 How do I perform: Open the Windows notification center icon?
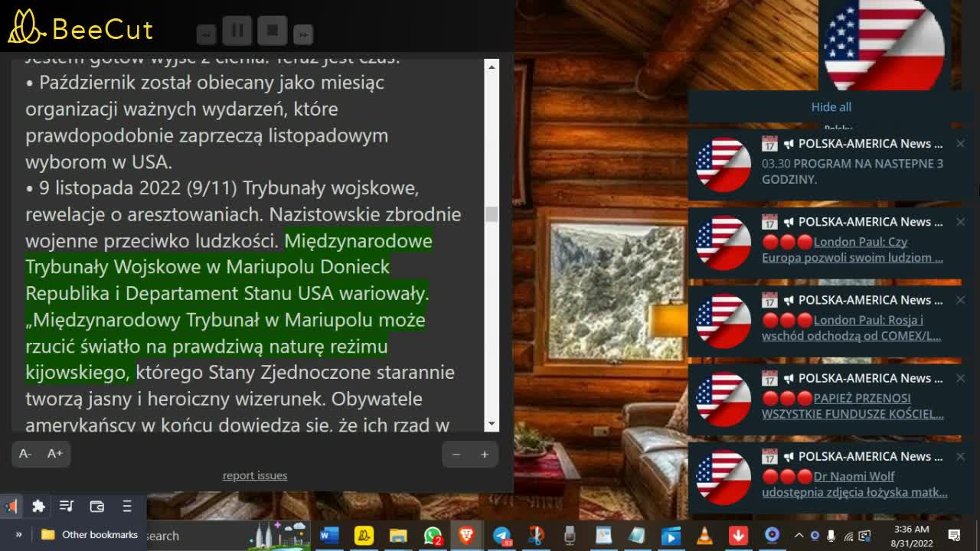tap(955, 535)
